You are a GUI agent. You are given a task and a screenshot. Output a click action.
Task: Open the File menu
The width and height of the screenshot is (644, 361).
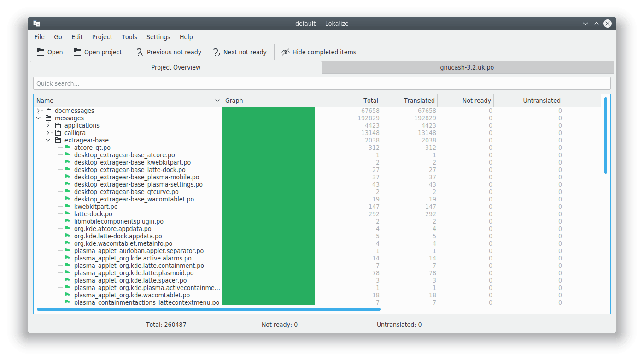pyautogui.click(x=40, y=37)
